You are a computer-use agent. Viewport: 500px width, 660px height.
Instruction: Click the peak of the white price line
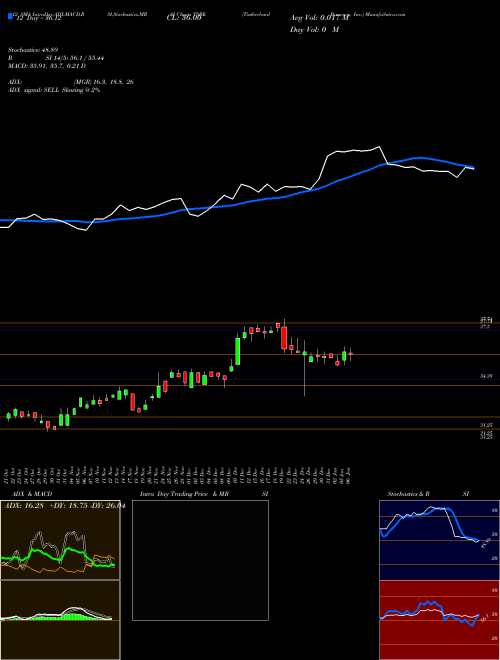point(380,147)
